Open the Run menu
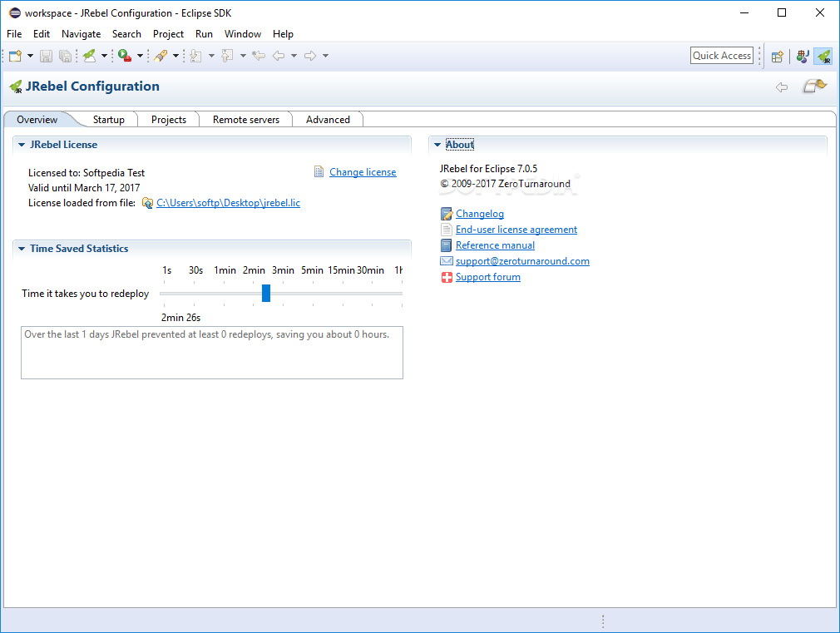This screenshot has height=633, width=840. click(204, 34)
